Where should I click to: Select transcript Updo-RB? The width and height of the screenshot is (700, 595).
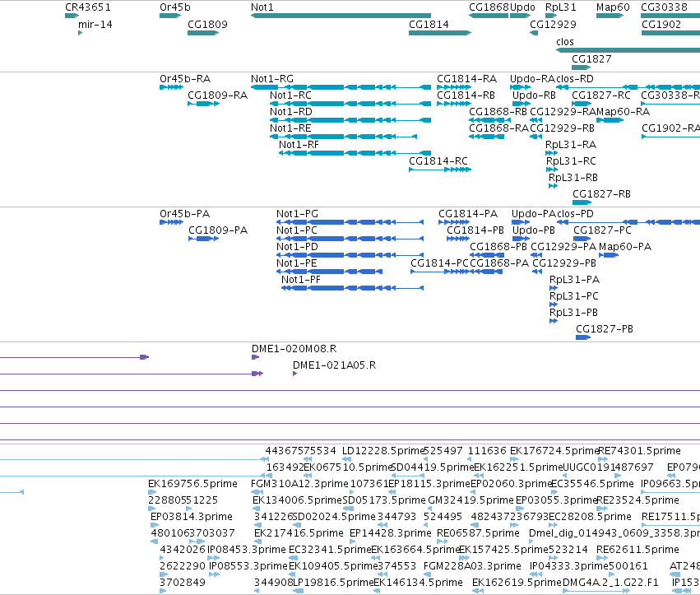[522, 104]
